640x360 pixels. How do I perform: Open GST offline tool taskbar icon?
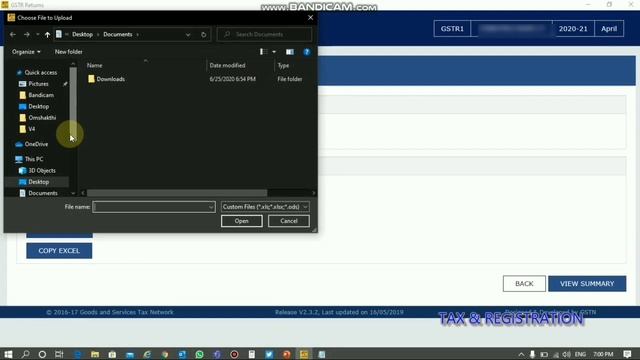pos(304,354)
